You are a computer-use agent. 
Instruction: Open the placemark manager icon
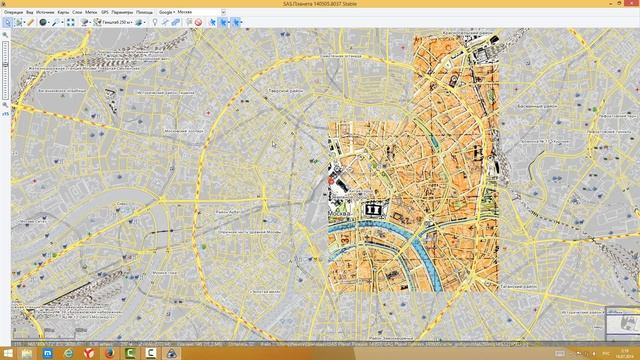[189, 22]
